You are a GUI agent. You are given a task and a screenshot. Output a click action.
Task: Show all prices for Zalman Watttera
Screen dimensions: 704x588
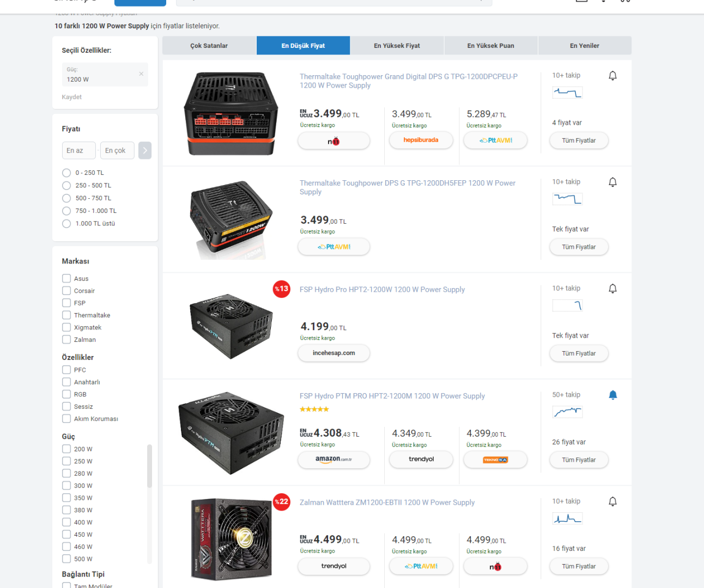click(x=579, y=566)
